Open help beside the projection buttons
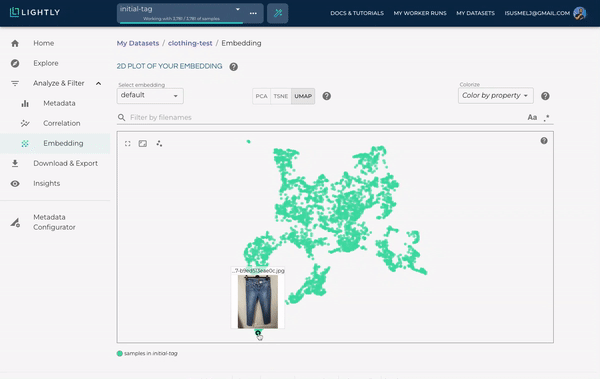Image resolution: width=600 pixels, height=379 pixels. [326, 96]
